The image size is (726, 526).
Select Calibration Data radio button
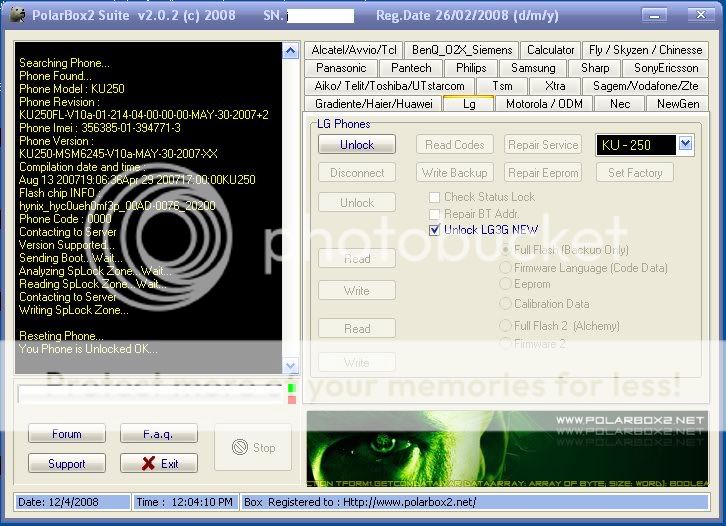tap(505, 304)
